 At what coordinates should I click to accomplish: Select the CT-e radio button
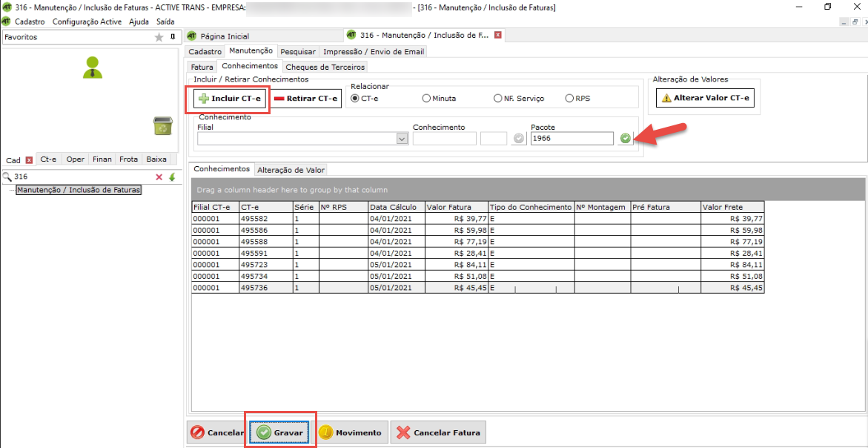355,98
